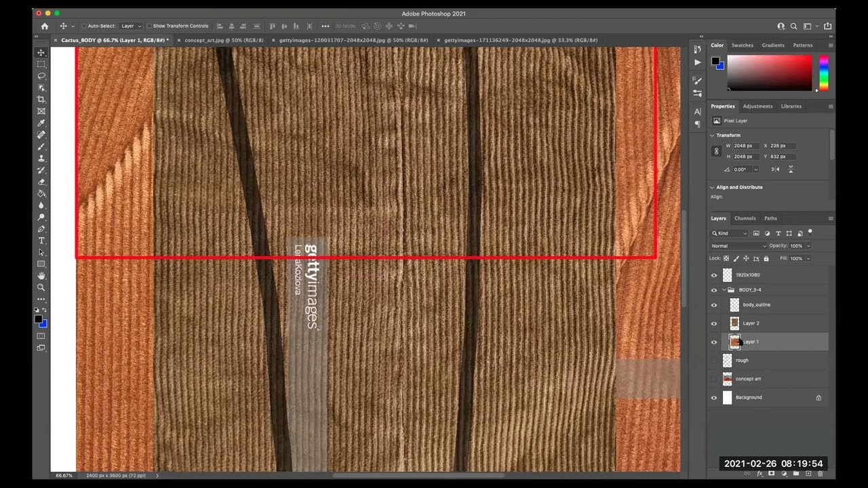Click the Share icon at top right
The height and width of the screenshot is (488, 868).
point(827,26)
